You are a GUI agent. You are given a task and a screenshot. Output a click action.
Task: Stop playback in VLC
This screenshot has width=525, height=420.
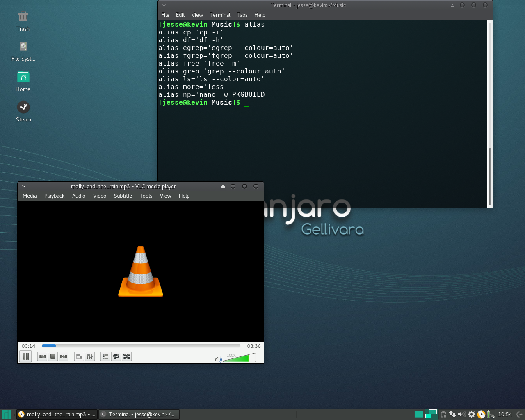tap(53, 356)
